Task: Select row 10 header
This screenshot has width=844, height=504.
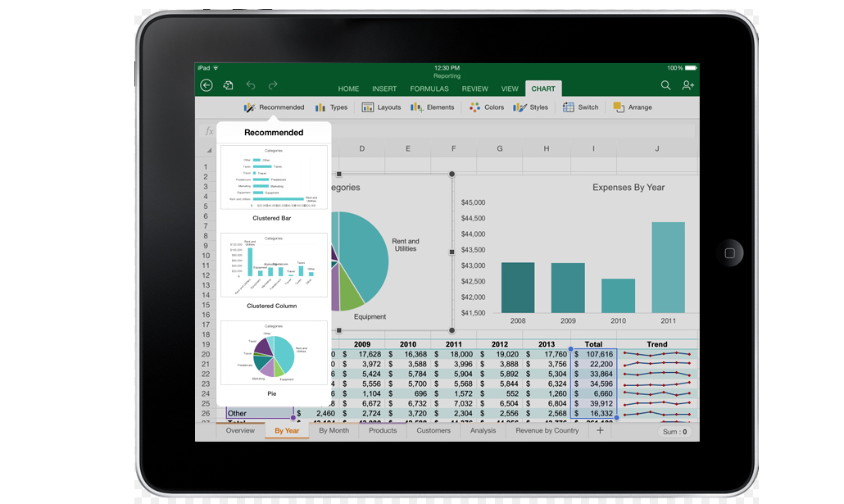Action: 206,256
